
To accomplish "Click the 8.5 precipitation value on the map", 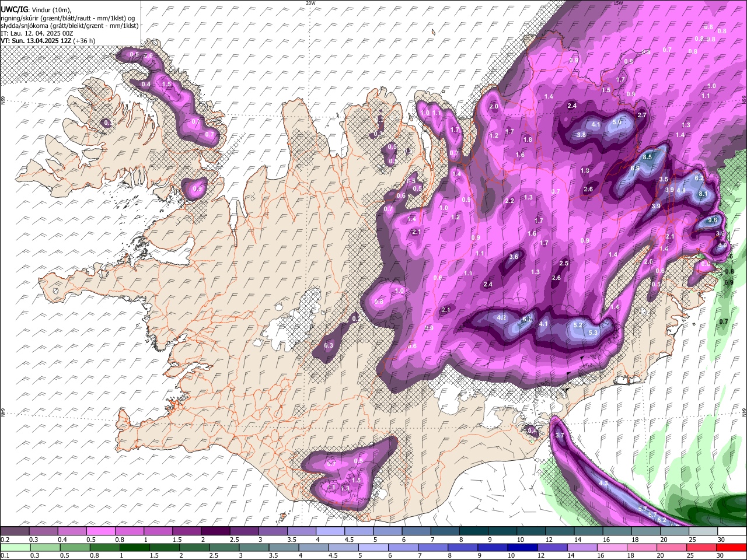I will point(647,157).
